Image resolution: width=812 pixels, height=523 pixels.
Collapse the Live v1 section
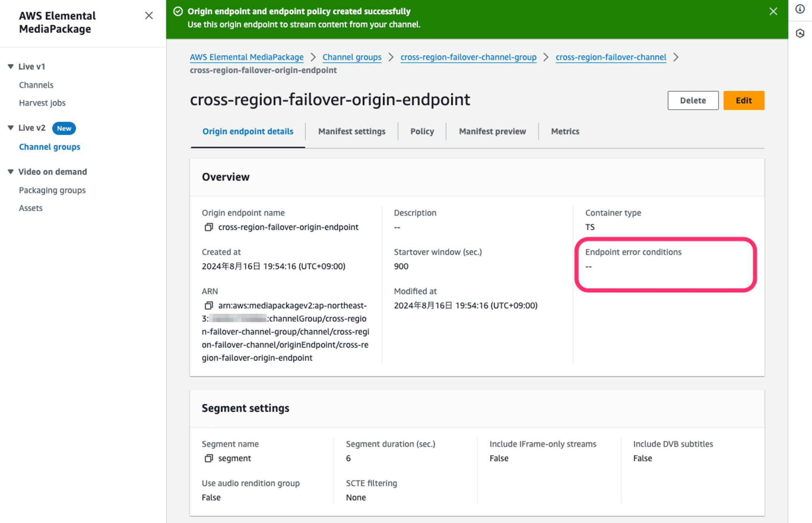11,66
